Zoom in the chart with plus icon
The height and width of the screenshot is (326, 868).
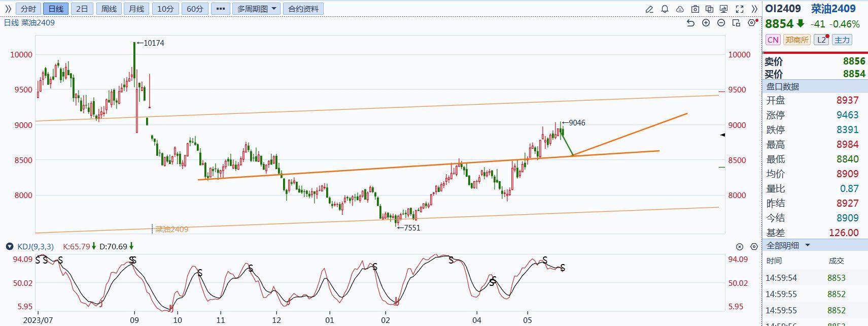click(706, 23)
